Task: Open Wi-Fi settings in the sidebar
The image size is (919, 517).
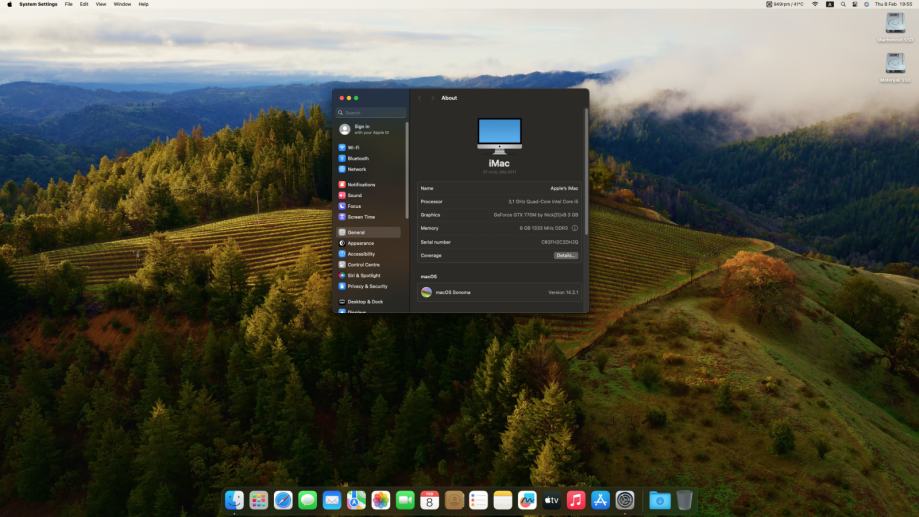Action: 354,147
